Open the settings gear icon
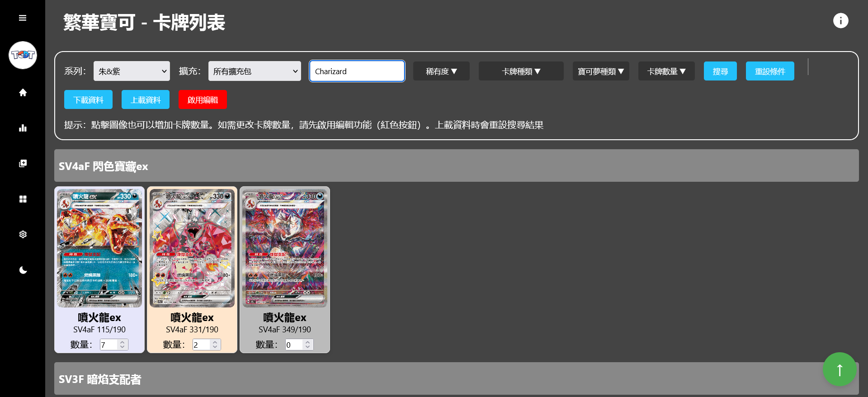Screen dimensions: 868x397 (x=23, y=234)
